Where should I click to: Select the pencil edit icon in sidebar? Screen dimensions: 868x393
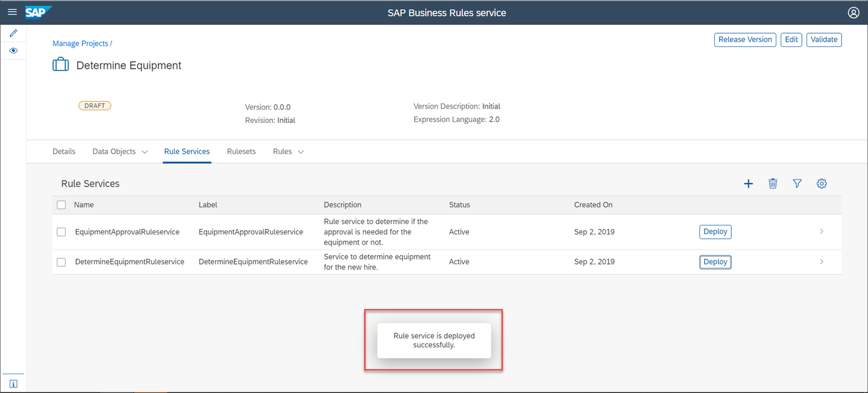13,33
